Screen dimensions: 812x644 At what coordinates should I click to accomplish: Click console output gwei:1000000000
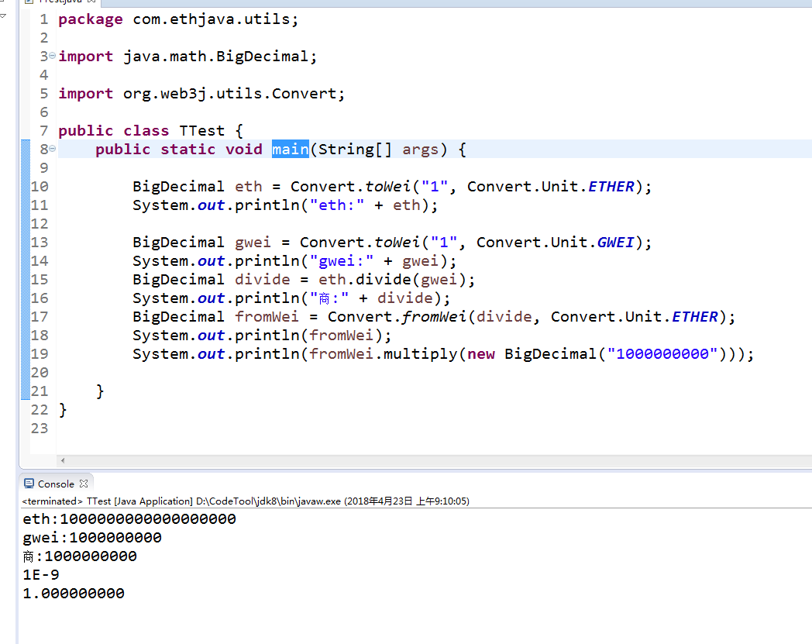coord(92,538)
